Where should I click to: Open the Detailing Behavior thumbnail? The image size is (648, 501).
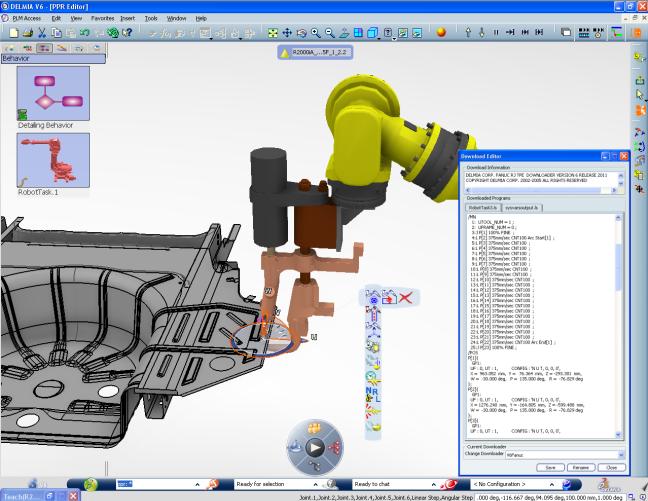(53, 93)
